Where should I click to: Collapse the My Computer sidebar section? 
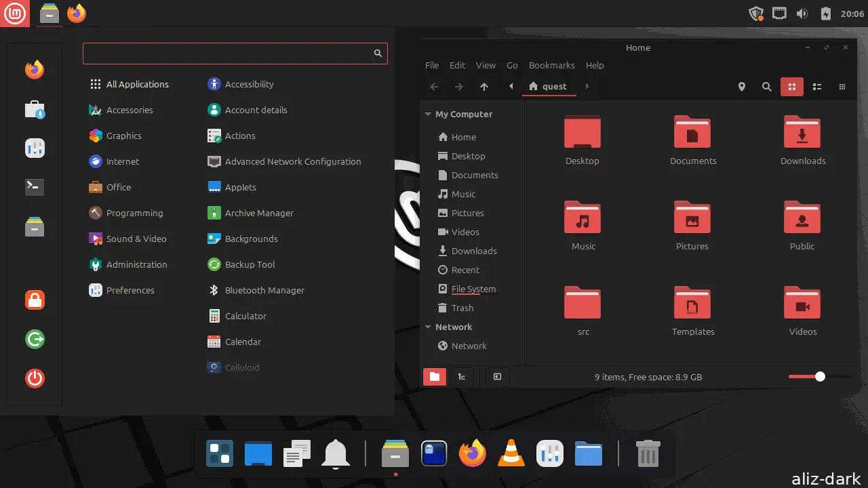(x=428, y=115)
